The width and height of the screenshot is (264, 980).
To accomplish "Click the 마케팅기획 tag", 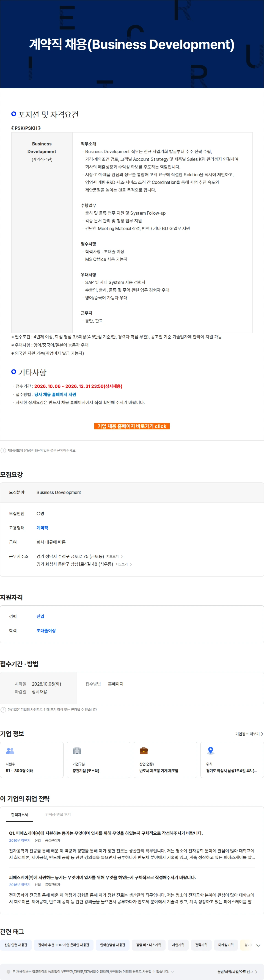I will click(226, 945).
